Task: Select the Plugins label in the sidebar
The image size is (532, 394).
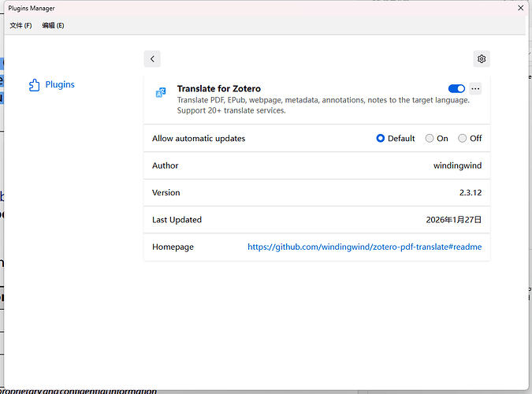Action: [x=60, y=85]
